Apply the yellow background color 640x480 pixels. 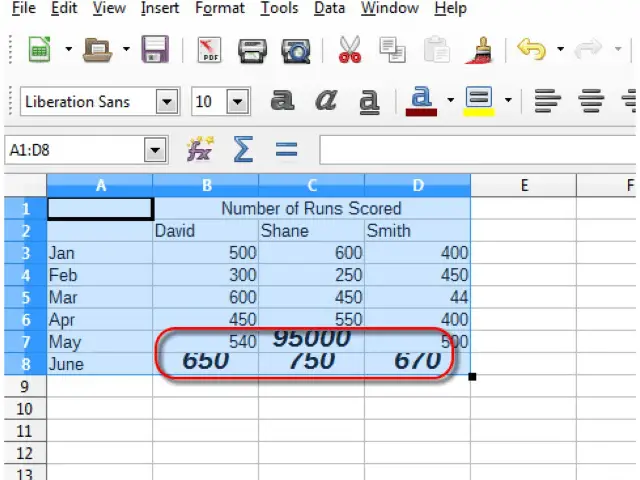[479, 101]
